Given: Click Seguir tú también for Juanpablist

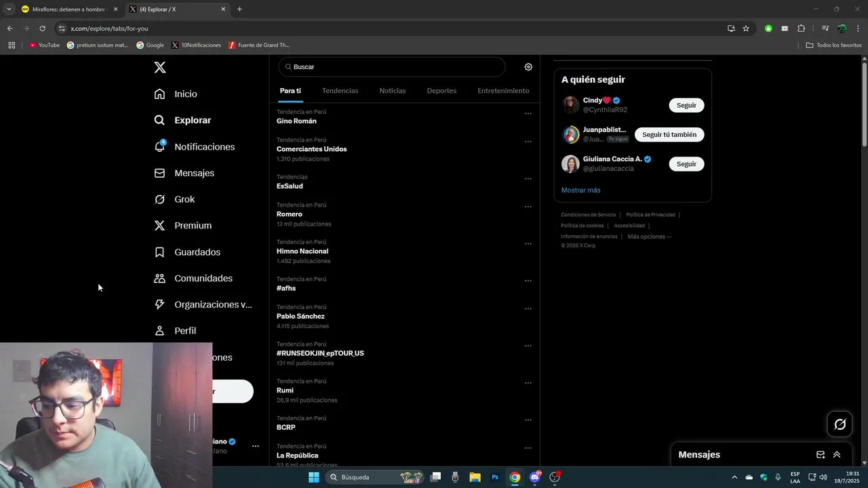Looking at the screenshot, I should (669, 134).
